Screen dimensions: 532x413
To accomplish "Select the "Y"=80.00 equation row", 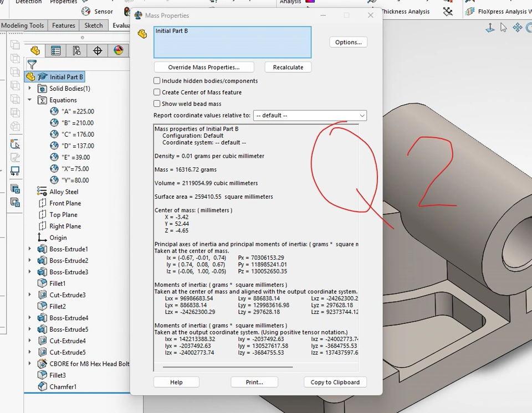I will [x=69, y=180].
